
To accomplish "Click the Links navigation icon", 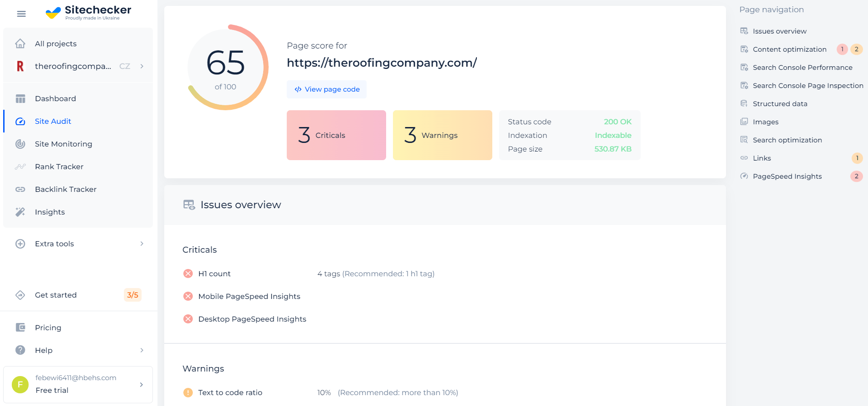I will [744, 158].
